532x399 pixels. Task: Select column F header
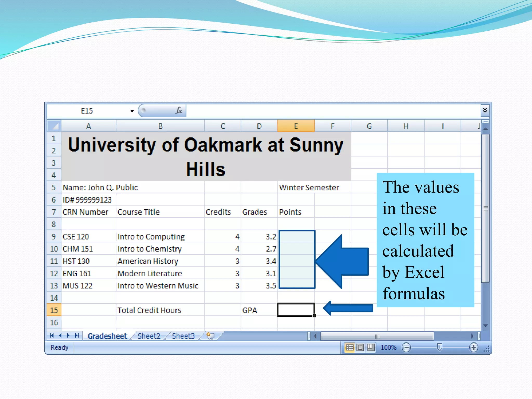point(332,126)
